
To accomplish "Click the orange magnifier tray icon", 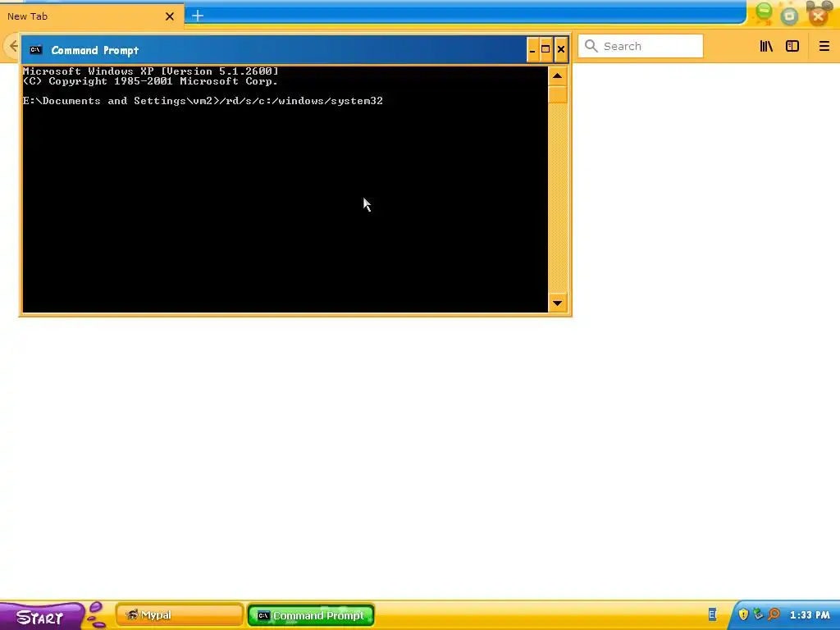I will 774,614.
